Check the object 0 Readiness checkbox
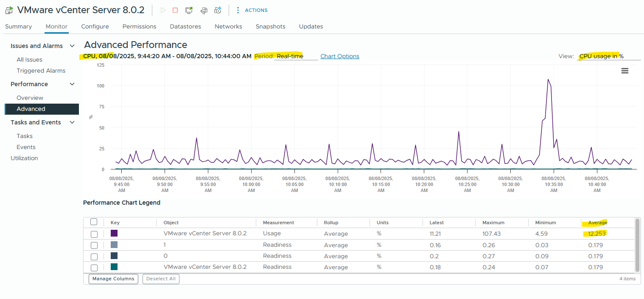644x299 pixels. 94,257
